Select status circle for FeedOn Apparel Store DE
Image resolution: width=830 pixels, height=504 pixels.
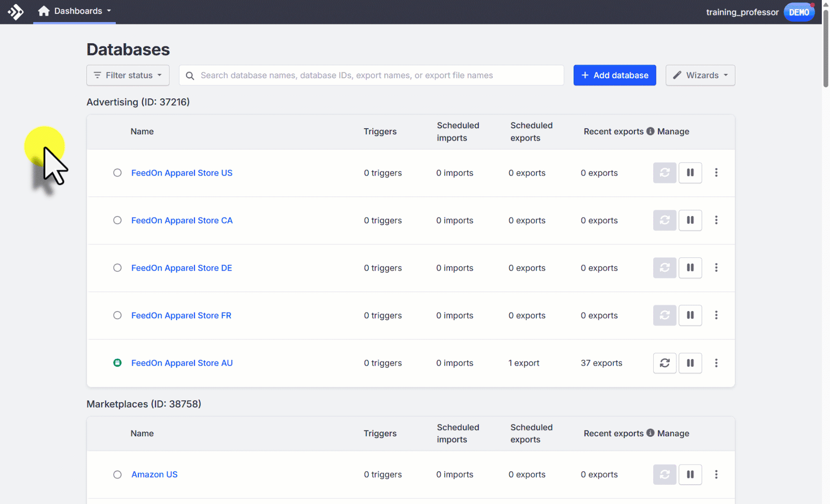pyautogui.click(x=117, y=268)
